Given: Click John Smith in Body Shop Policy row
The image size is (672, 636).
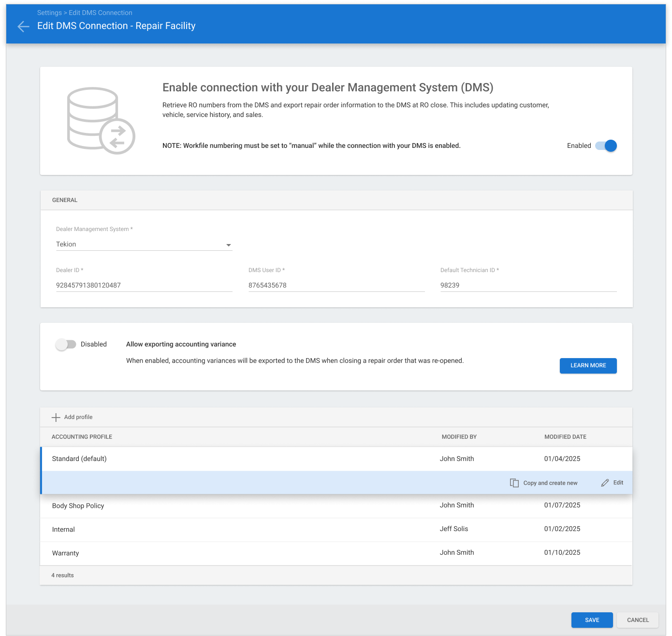Looking at the screenshot, I should (x=456, y=505).
